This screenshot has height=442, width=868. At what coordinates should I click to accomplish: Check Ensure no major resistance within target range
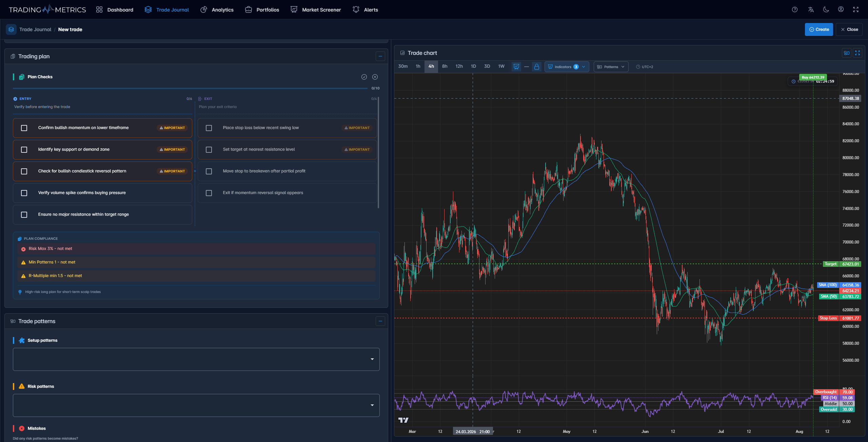[x=24, y=215]
